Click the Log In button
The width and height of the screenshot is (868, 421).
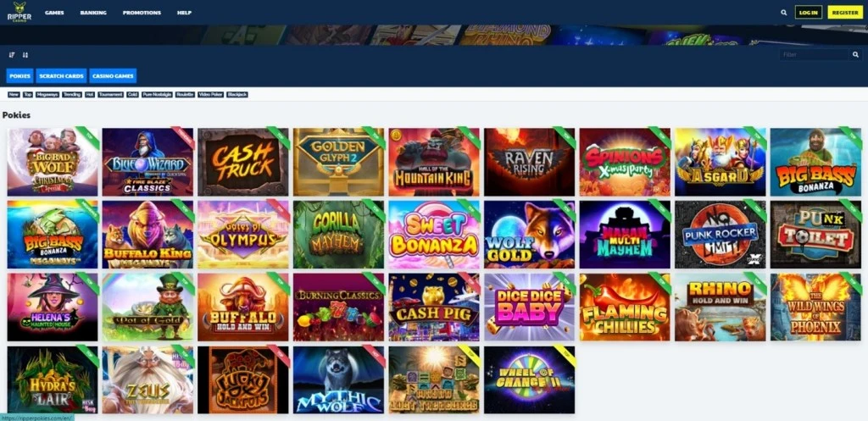(808, 12)
